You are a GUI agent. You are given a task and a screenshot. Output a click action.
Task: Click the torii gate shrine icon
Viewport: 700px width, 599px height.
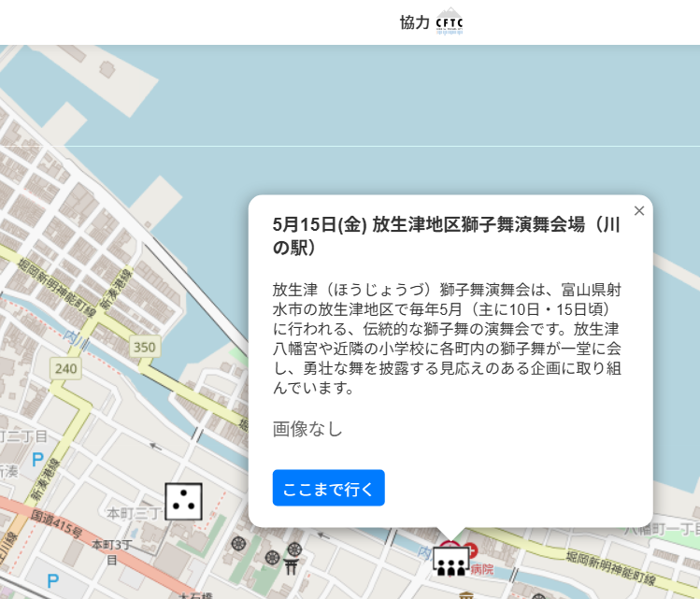click(291, 567)
